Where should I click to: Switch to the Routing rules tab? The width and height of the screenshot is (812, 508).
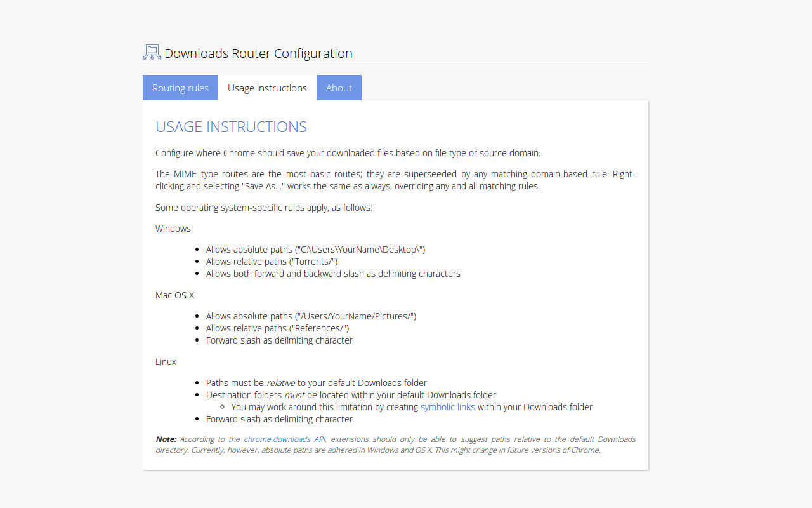tap(180, 88)
